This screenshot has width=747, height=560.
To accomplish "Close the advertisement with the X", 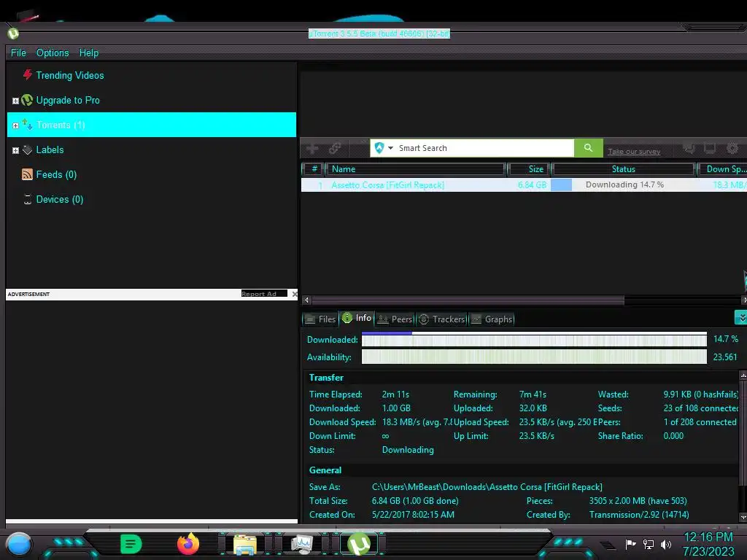I will [295, 294].
